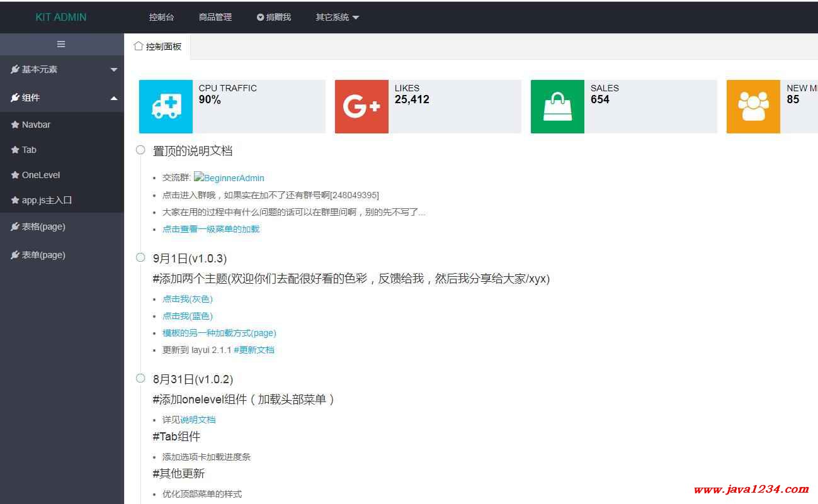Click the star icon beside app.js主入口
Viewport: 818px width, 504px height.
click(15, 200)
